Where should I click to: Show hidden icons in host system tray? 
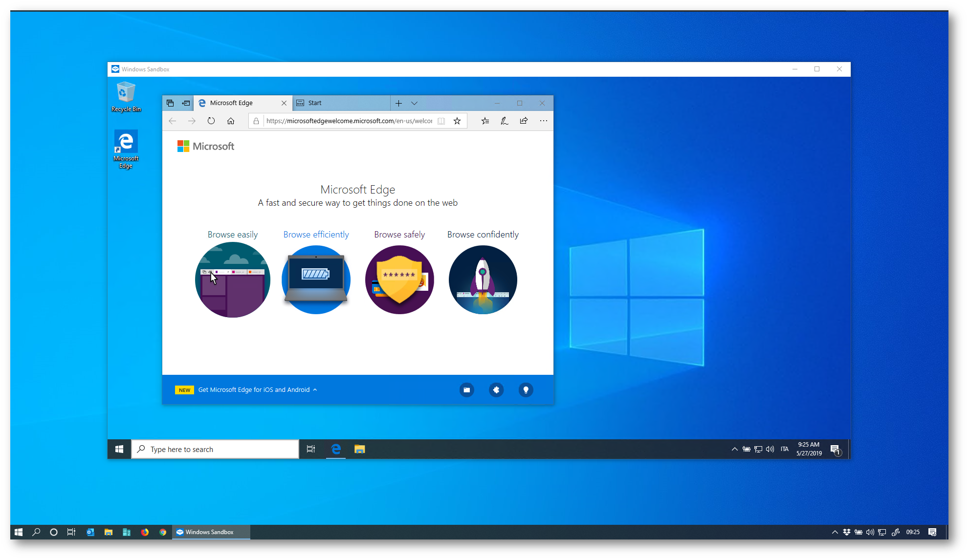pos(835,532)
